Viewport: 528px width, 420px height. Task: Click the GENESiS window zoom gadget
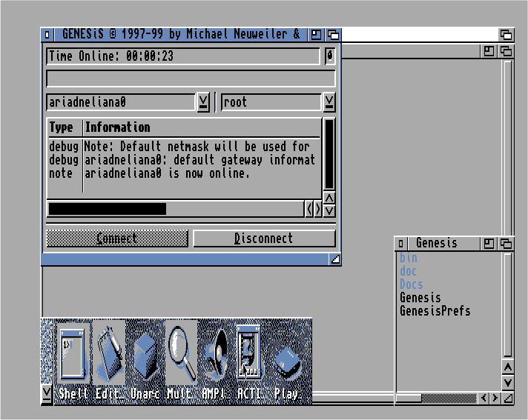(315, 34)
